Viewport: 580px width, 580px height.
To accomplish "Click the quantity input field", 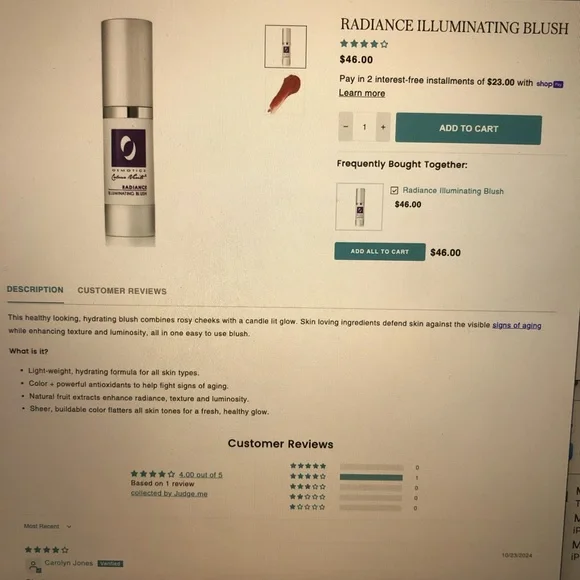I will (364, 127).
